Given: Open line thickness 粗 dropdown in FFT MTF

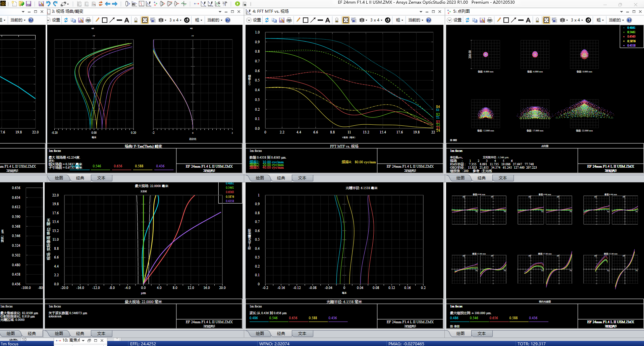Looking at the screenshot, I should coord(399,20).
